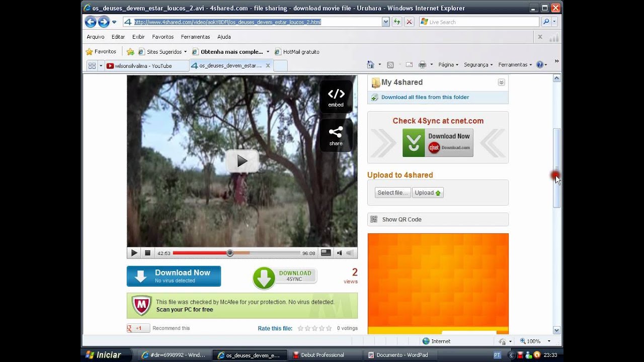
Task: Open the Favoritos menu
Action: pyautogui.click(x=163, y=37)
